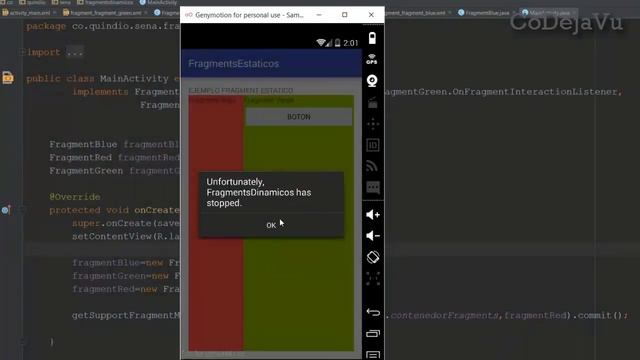
Task: Click the Android recent apps button in sidebar
Action: (x=373, y=333)
